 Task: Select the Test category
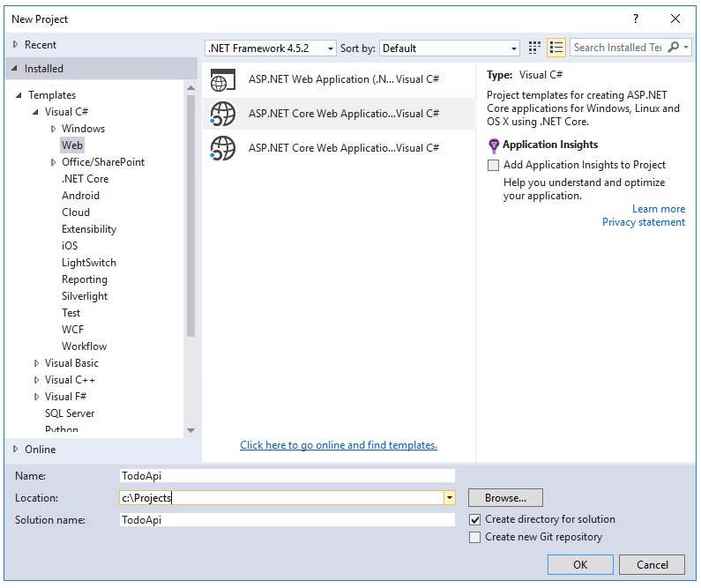(x=71, y=313)
